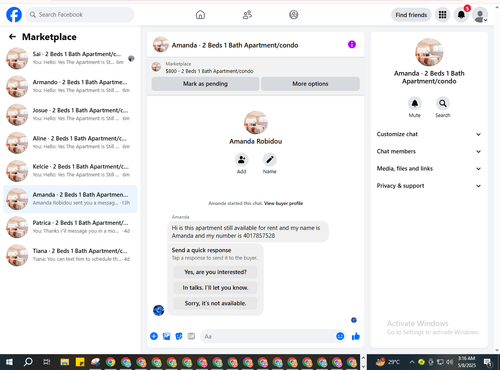Open Armando's apartment conversation

70,86
